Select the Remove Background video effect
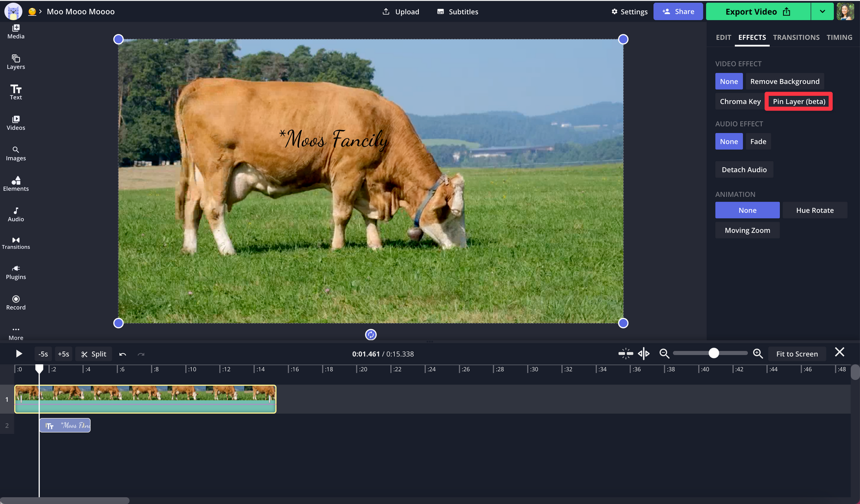Screen dimensions: 860x504 tap(784, 81)
